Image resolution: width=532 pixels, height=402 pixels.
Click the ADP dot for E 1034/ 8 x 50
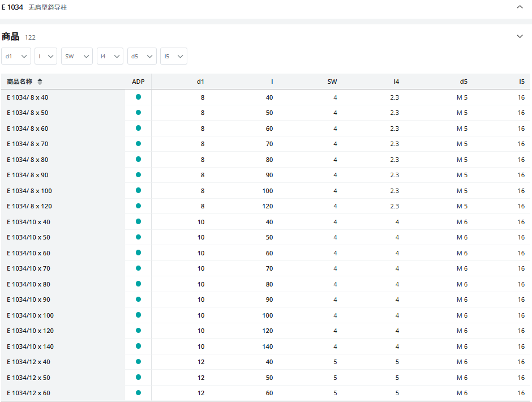tap(138, 112)
